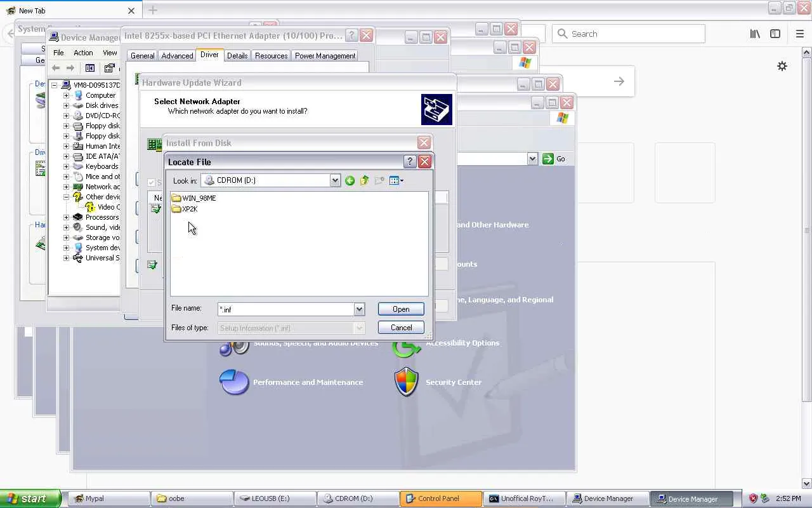The height and width of the screenshot is (508, 812).
Task: Click the Cancel button in Locate File
Action: pyautogui.click(x=401, y=328)
